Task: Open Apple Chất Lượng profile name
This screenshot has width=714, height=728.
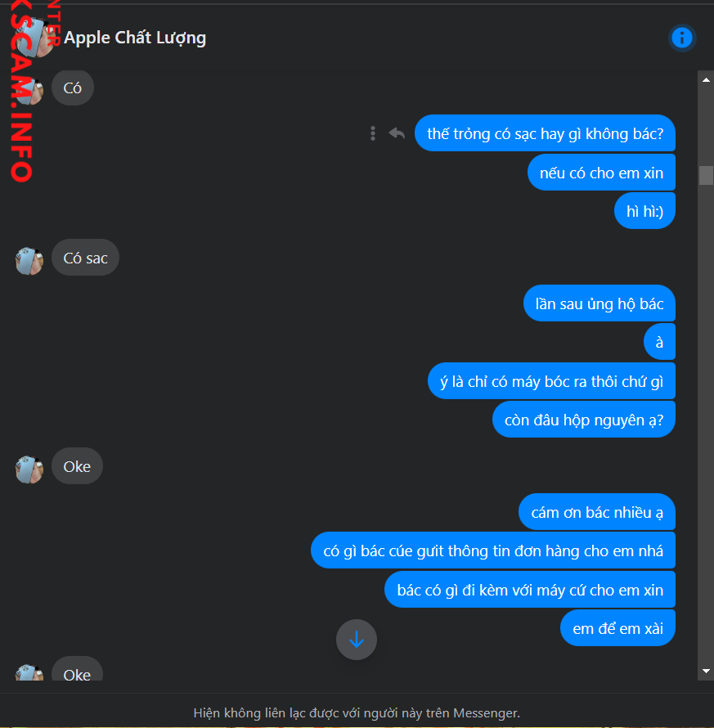Action: [x=135, y=38]
